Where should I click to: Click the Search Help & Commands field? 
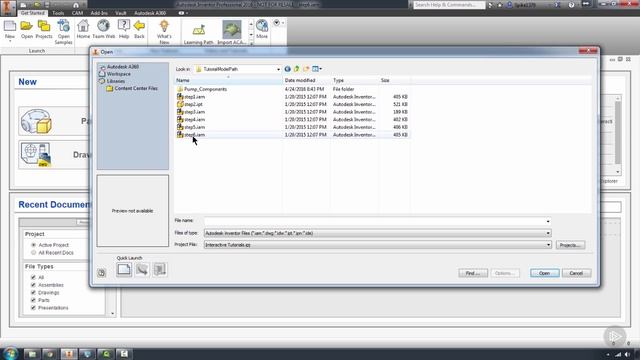click(x=449, y=5)
